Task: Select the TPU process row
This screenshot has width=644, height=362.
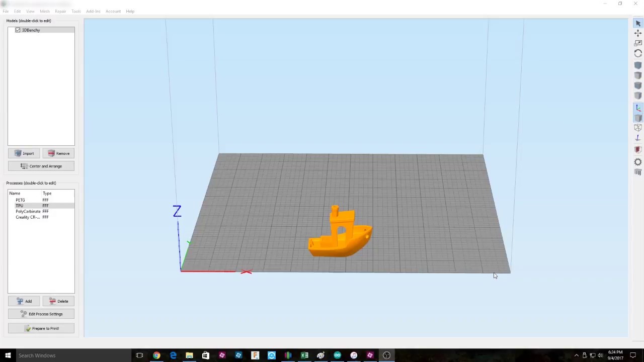Action: [x=41, y=206]
